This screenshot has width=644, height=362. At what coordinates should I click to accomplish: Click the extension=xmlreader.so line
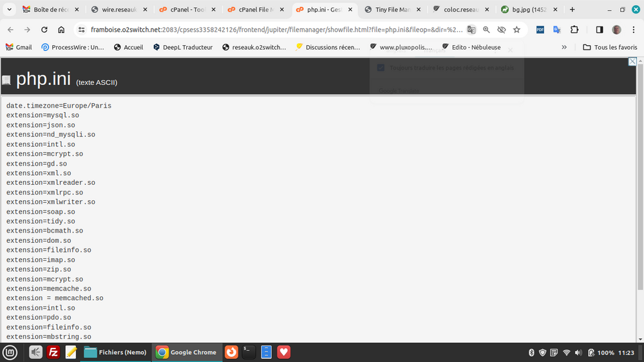pyautogui.click(x=50, y=183)
